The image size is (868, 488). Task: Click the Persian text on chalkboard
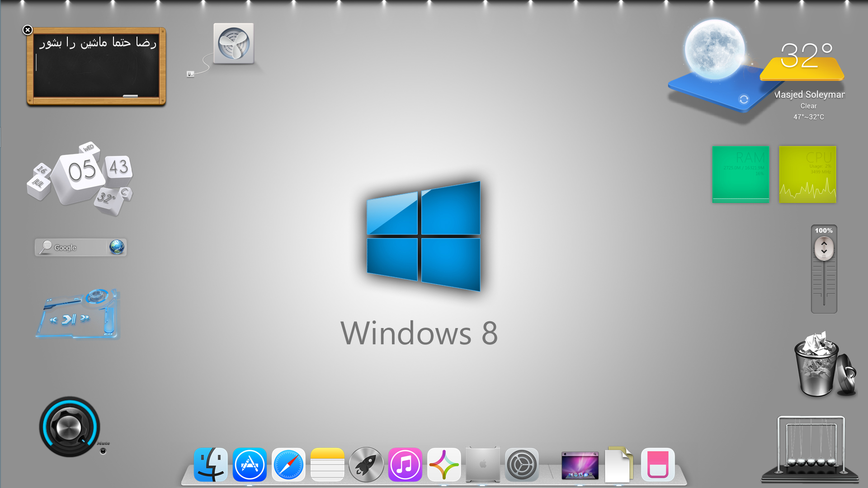click(x=98, y=43)
